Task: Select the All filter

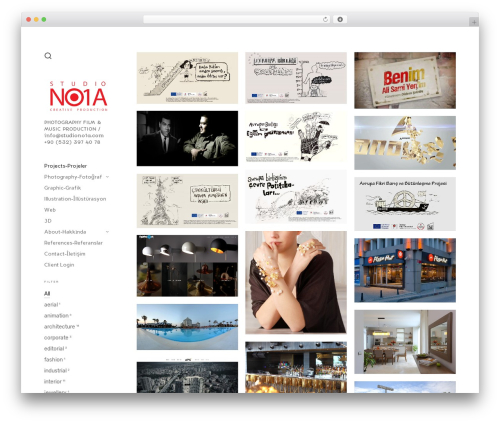Action: (x=47, y=294)
